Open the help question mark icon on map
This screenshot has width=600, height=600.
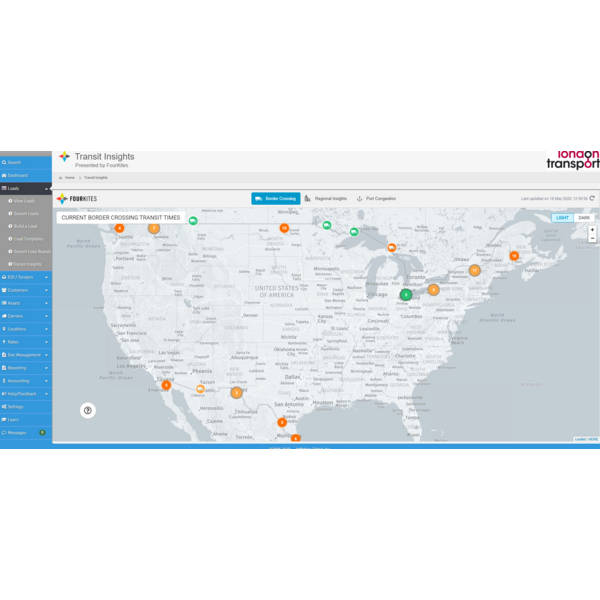88,410
